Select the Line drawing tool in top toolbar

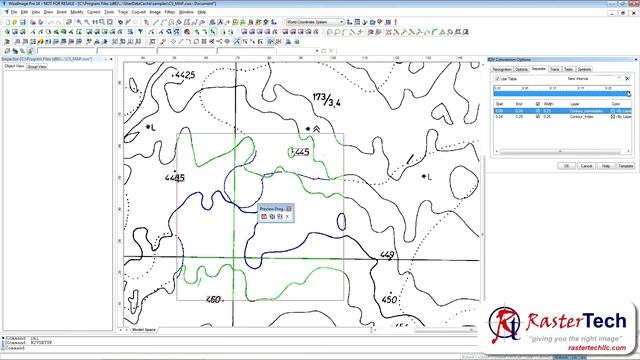[156, 22]
